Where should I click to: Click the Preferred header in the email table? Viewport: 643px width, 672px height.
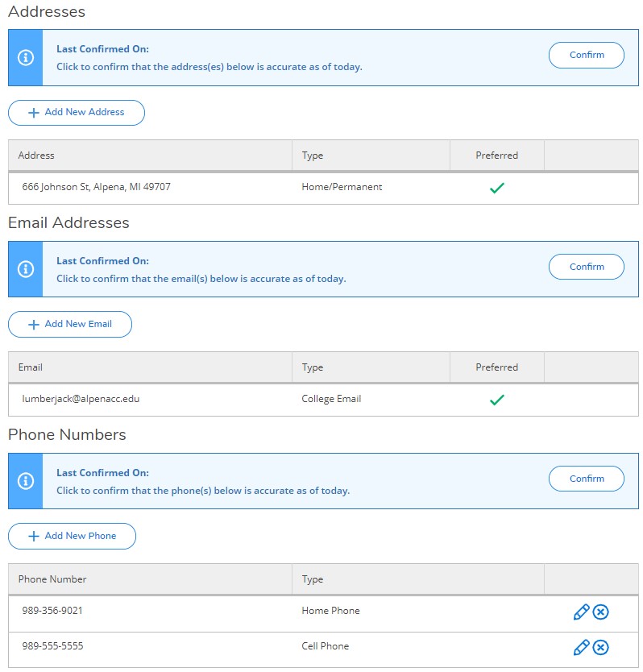pyautogui.click(x=497, y=367)
